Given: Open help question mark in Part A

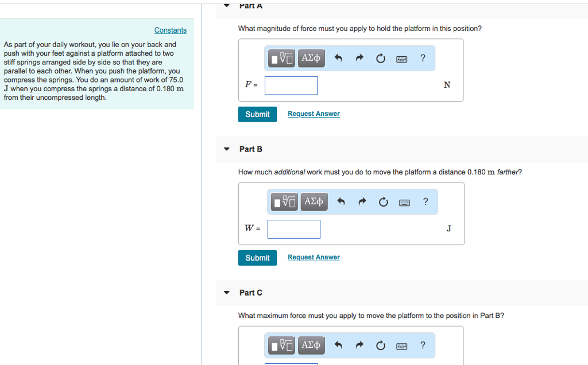Looking at the screenshot, I should point(423,58).
